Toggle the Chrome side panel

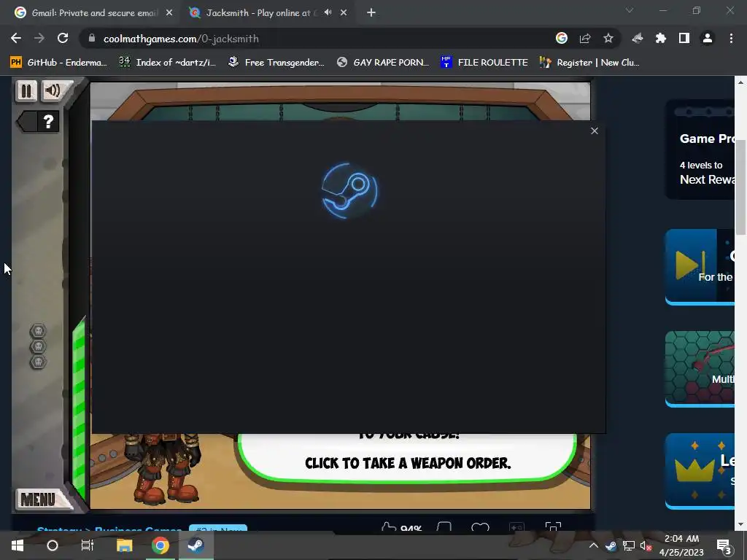pyautogui.click(x=684, y=38)
